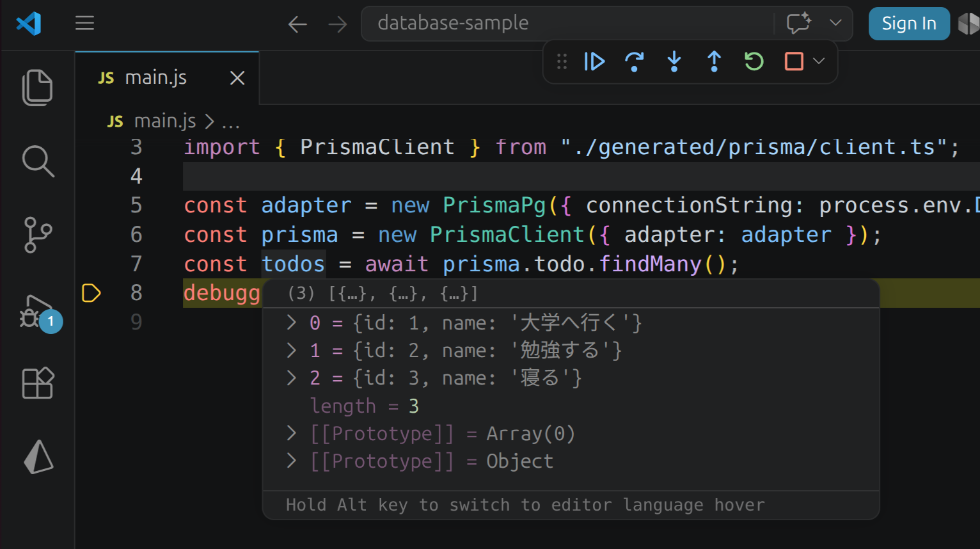Expand item 2 with id 3
This screenshot has width=980, height=549.
(x=292, y=378)
